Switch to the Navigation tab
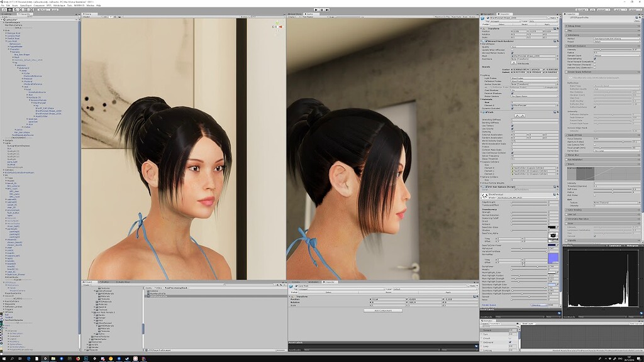This screenshot has width=644, height=362. [x=487, y=15]
